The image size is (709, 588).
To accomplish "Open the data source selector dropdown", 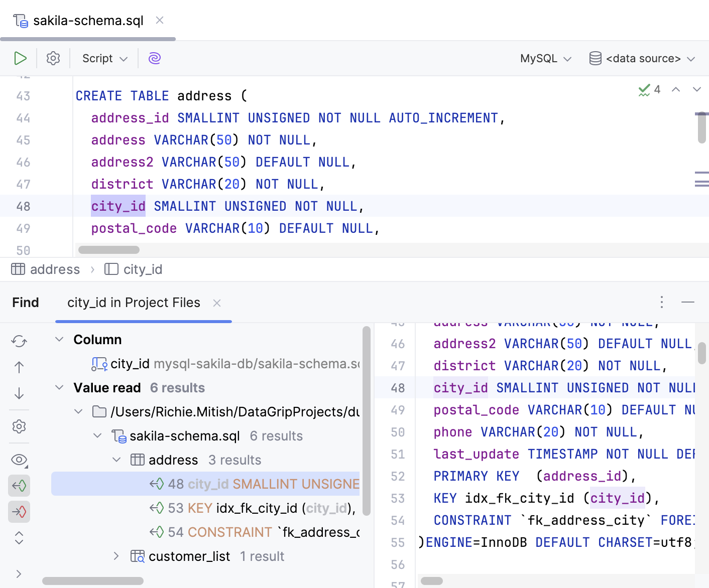I will click(643, 58).
